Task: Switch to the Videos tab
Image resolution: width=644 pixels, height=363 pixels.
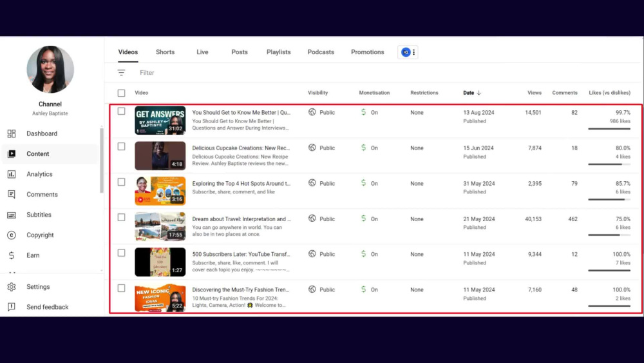Action: pyautogui.click(x=128, y=52)
